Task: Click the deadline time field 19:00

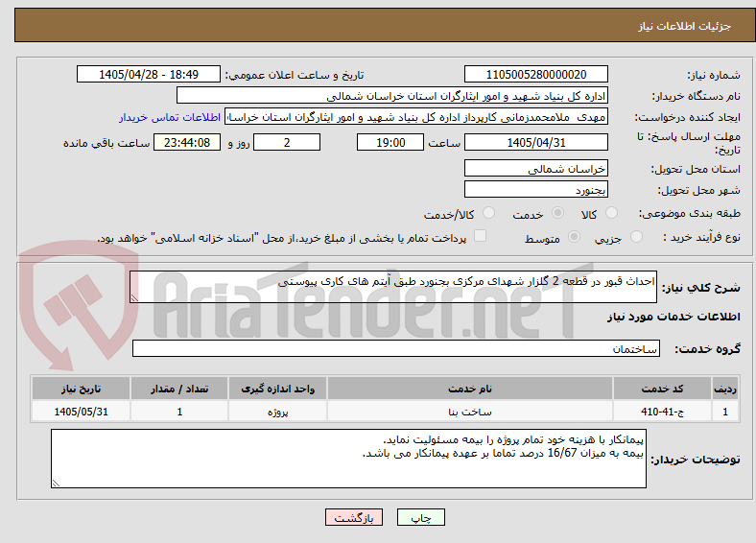Action: (390, 142)
